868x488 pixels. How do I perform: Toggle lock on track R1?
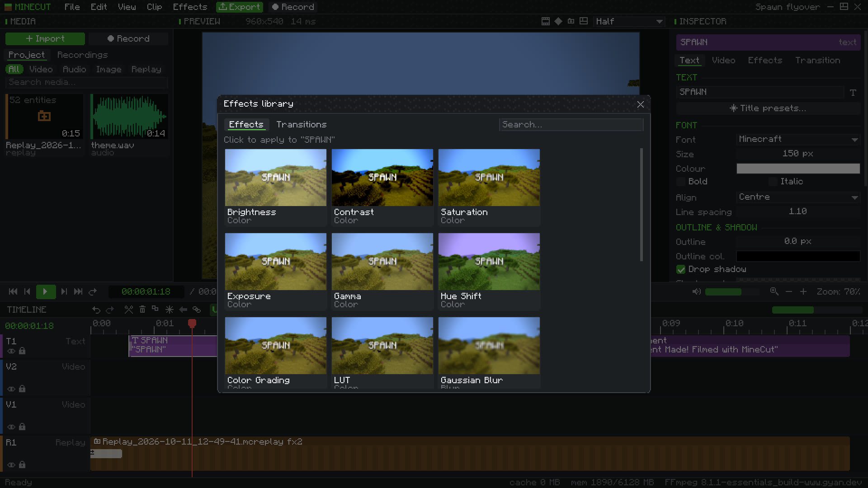22,464
